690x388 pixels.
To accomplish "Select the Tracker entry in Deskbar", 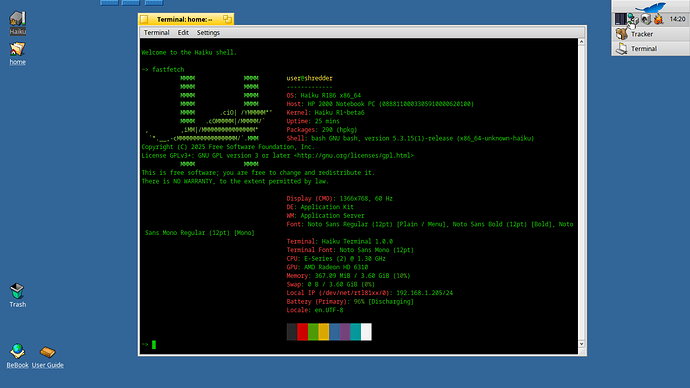I will pyautogui.click(x=650, y=34).
